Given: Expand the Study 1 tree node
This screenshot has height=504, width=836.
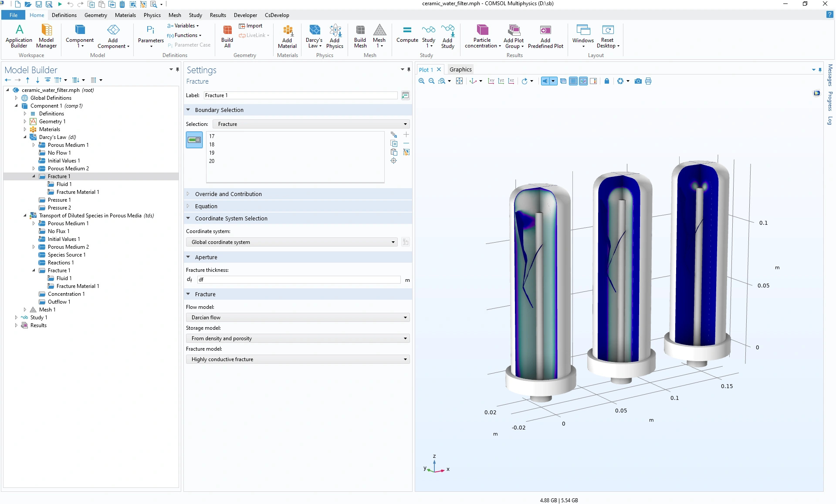Looking at the screenshot, I should click(16, 318).
